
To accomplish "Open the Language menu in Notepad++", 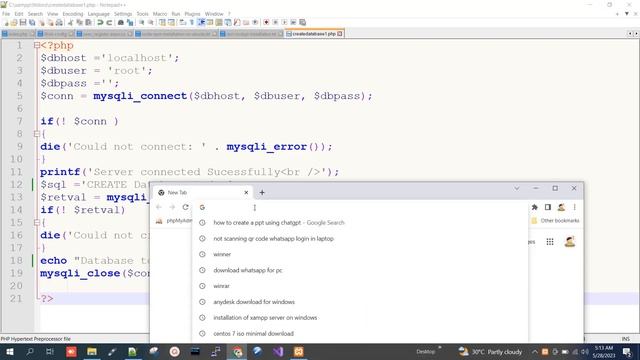I will pyautogui.click(x=98, y=14).
